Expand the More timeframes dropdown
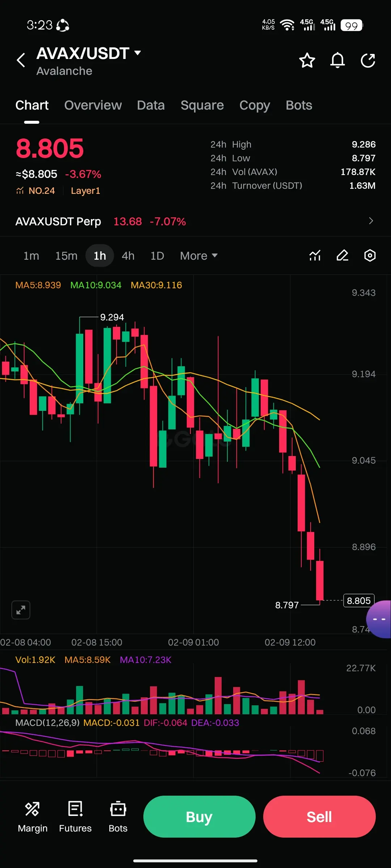This screenshot has height=868, width=391. click(199, 256)
